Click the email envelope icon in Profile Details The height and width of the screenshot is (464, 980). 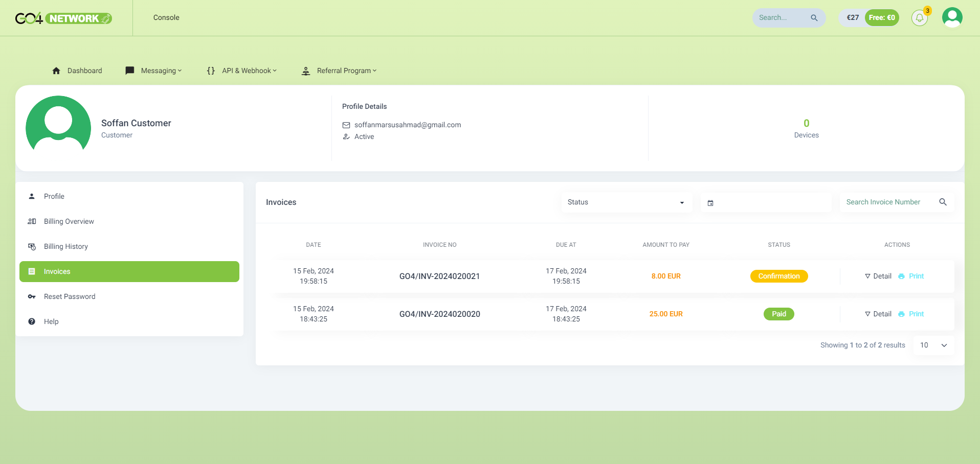tap(346, 125)
